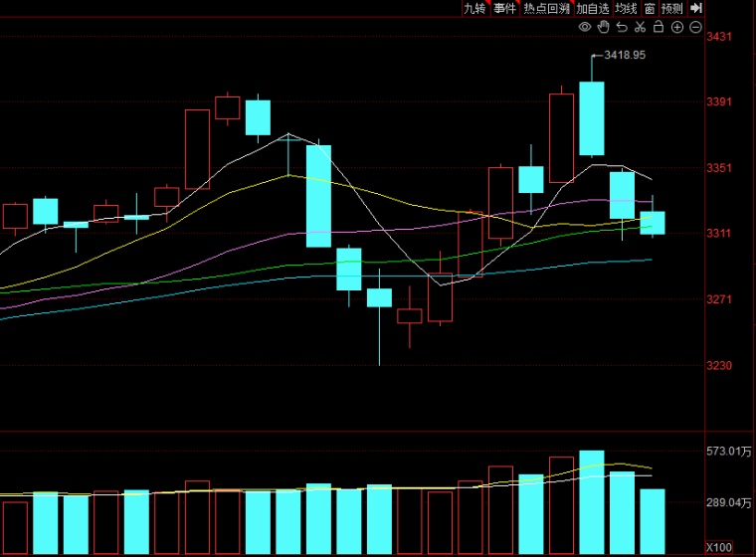This screenshot has height=557, width=756.
Task: Select the hand pan tool icon
Action: point(603,27)
